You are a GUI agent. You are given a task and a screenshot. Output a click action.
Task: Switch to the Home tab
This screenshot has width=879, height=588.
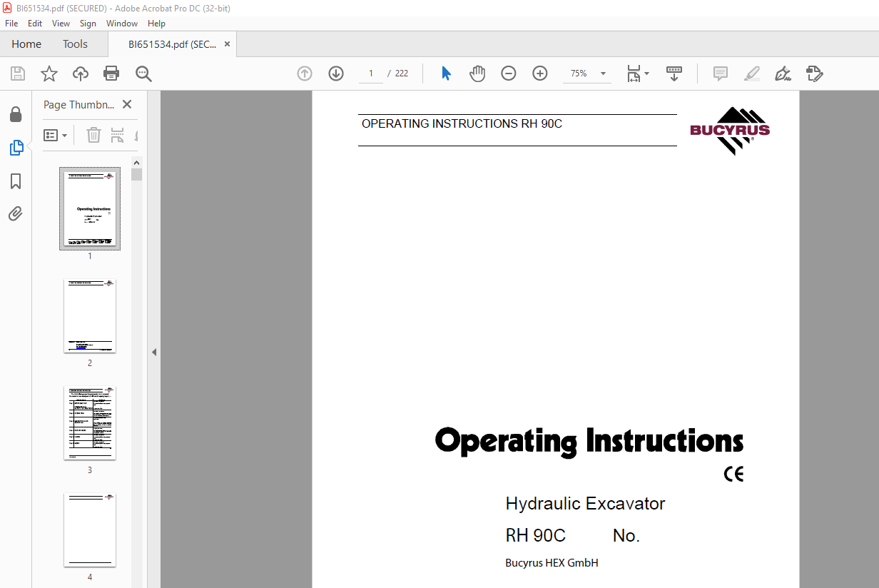coord(26,44)
